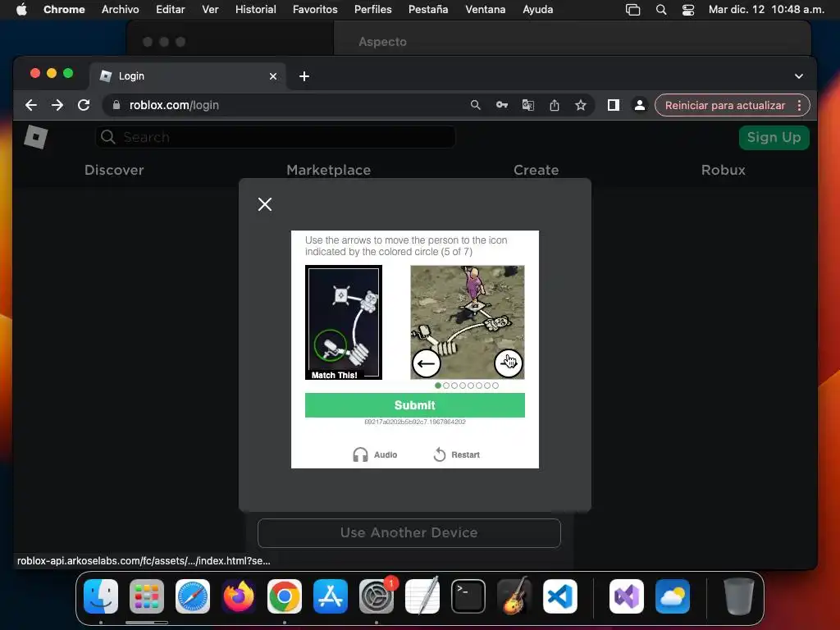Open Safari from the Dock

point(193,596)
